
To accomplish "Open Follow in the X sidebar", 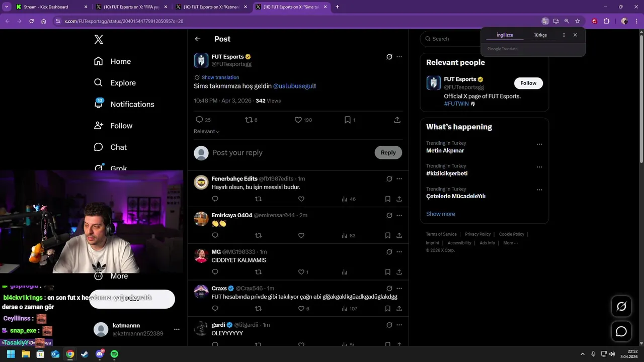I will coord(113,126).
